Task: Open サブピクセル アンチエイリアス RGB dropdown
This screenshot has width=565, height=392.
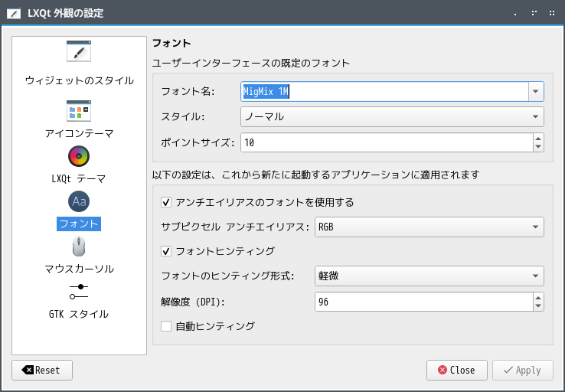Action: [429, 227]
